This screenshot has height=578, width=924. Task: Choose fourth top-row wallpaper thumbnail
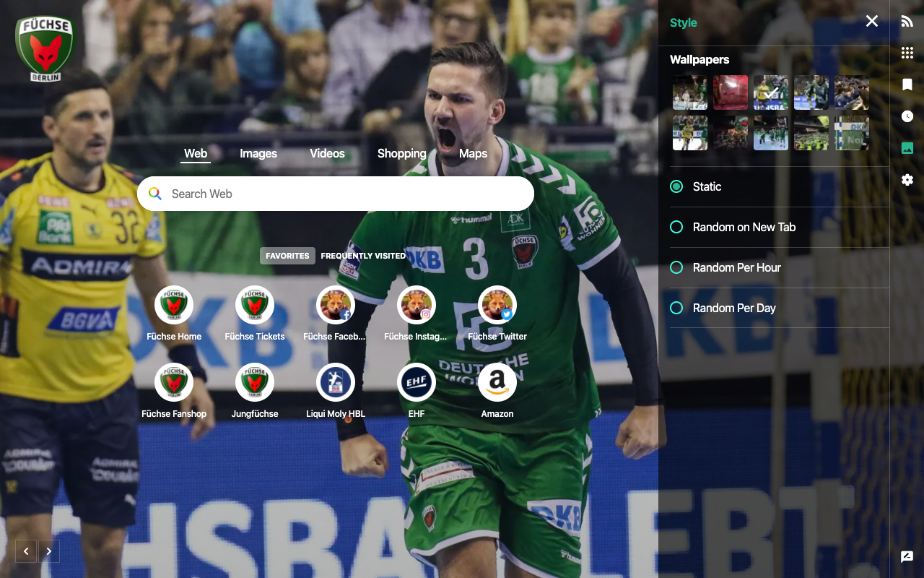point(811,92)
